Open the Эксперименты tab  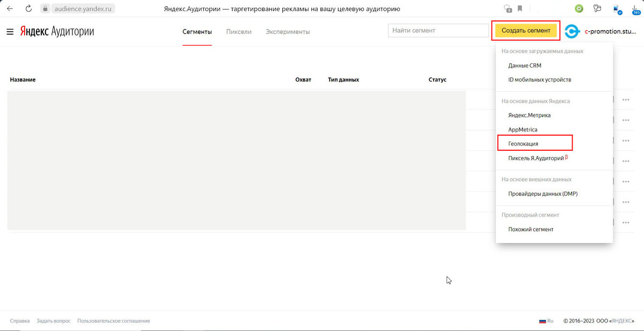(x=288, y=32)
